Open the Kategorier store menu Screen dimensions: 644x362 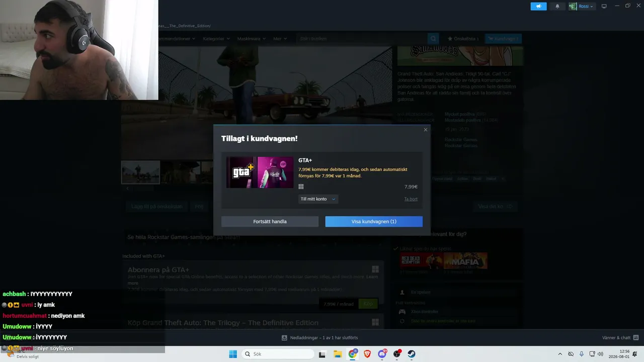[216, 39]
